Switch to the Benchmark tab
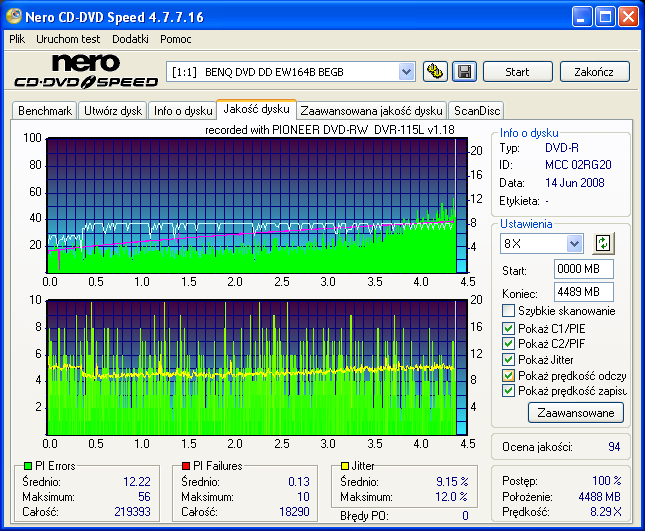 tap(45, 111)
